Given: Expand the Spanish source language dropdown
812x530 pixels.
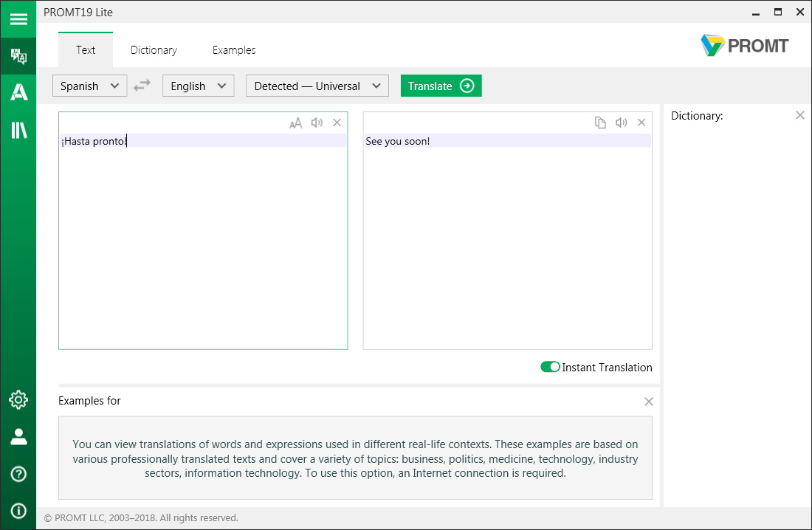Looking at the screenshot, I should point(89,86).
